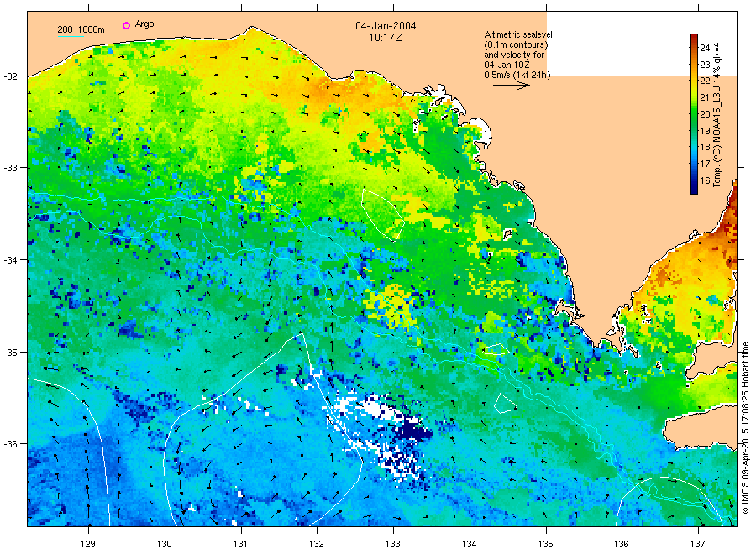The width and height of the screenshot is (756, 554).
Task: Click the '20' value on temperature scale
Action: tap(705, 114)
